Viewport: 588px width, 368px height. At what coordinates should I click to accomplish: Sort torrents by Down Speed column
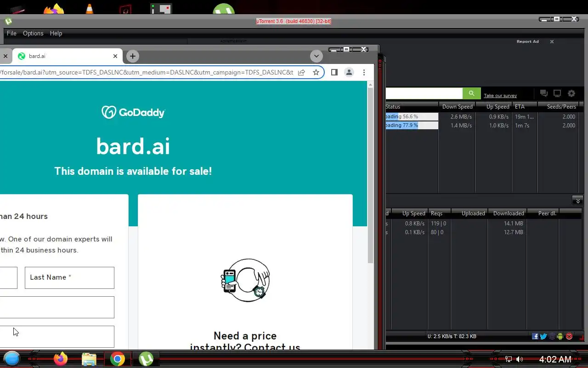tap(457, 107)
